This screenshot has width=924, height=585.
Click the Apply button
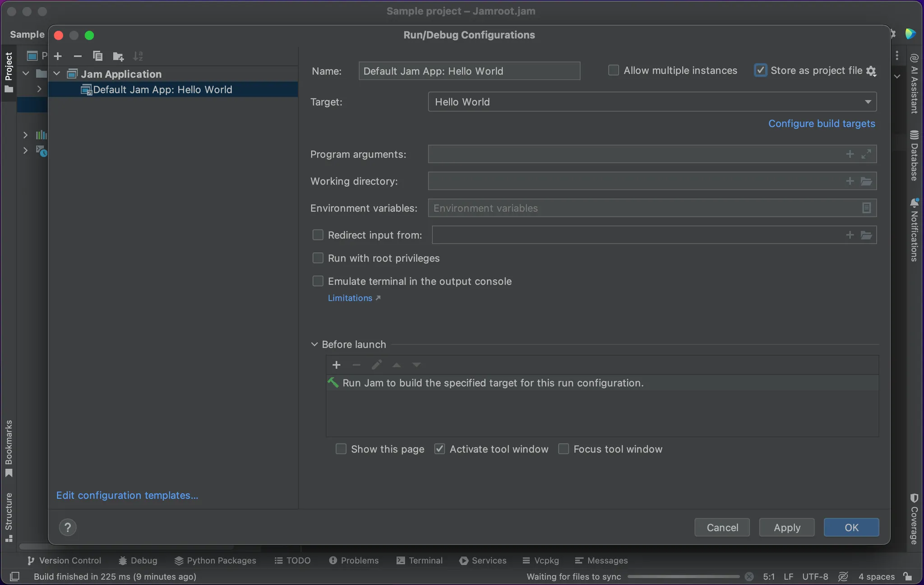pyautogui.click(x=787, y=527)
